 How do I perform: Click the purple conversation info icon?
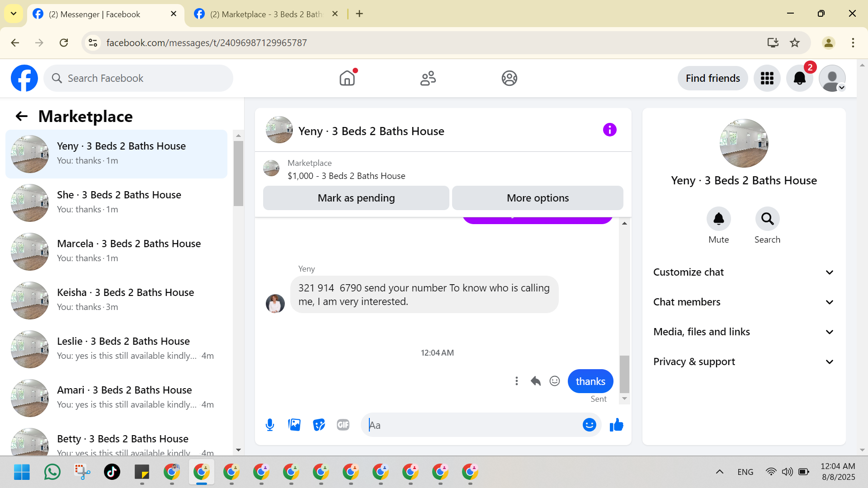(609, 130)
